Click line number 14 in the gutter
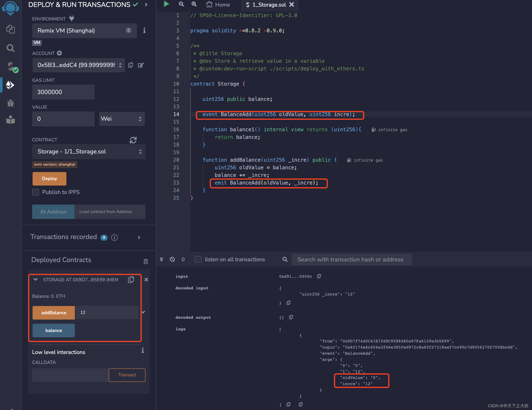This screenshot has width=532, height=410. coord(176,114)
